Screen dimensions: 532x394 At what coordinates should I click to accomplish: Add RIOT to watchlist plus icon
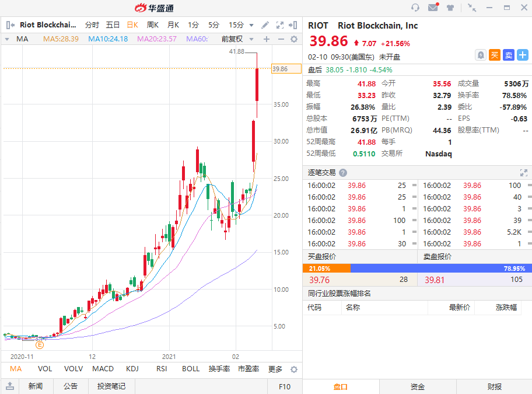(x=523, y=55)
